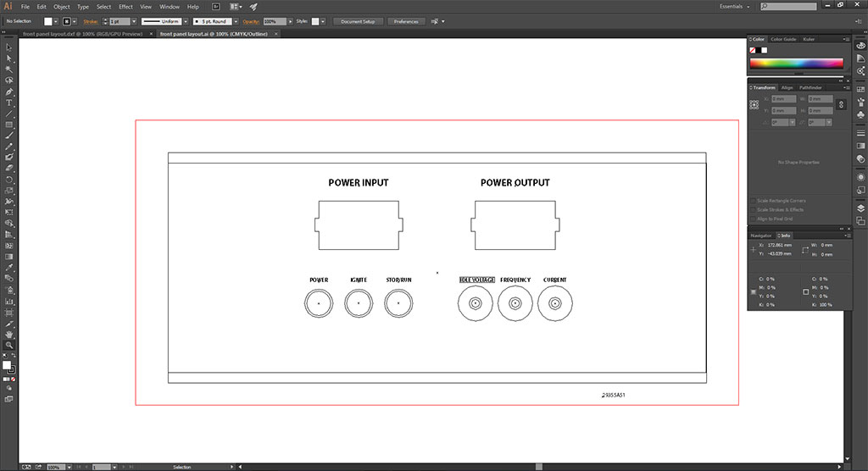
Task: Select the Selection tool arrow
Action: (x=8, y=47)
